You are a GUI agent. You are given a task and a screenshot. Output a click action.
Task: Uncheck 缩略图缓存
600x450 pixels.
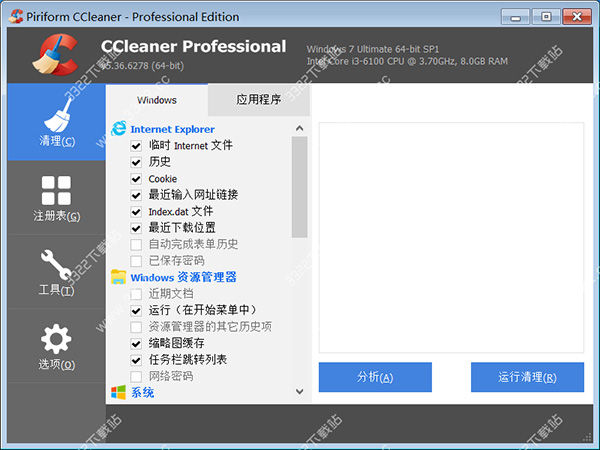pos(136,343)
